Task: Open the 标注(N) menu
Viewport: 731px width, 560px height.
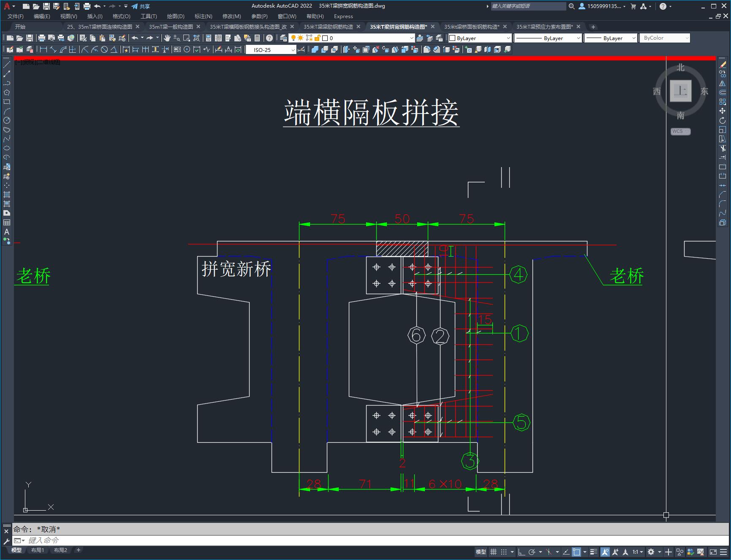Action: coord(204,16)
